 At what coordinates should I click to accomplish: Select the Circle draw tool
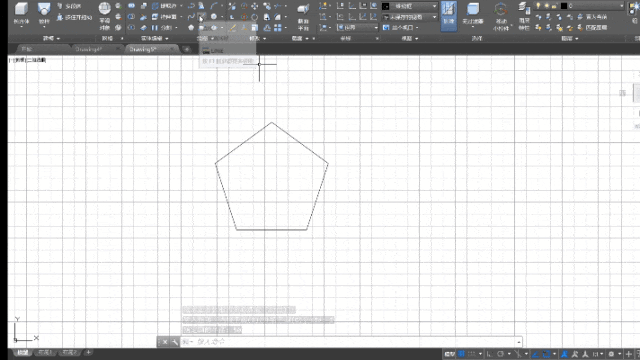[213, 17]
